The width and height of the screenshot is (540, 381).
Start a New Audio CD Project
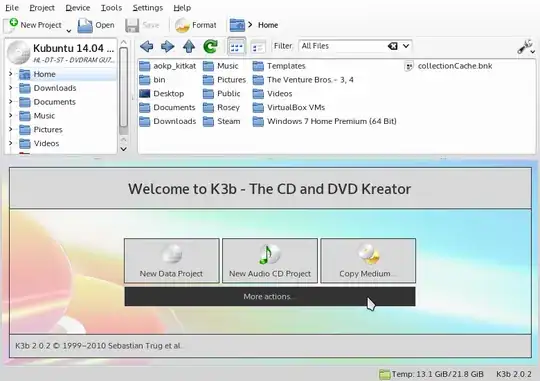270,261
